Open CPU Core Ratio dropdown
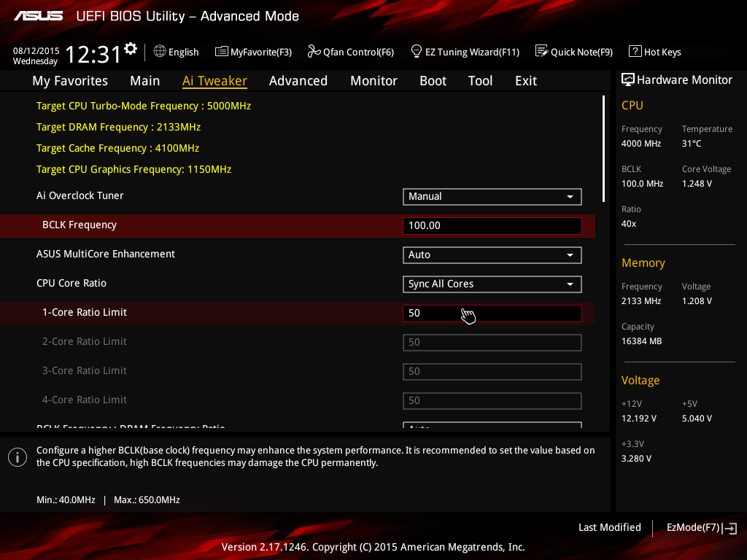This screenshot has width=747, height=560. pos(492,284)
